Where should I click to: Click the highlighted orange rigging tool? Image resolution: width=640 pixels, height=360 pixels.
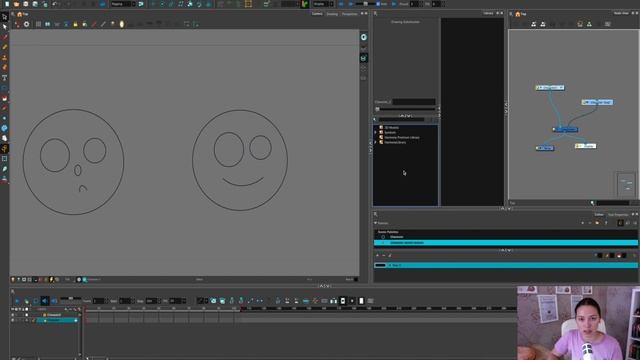4,149
